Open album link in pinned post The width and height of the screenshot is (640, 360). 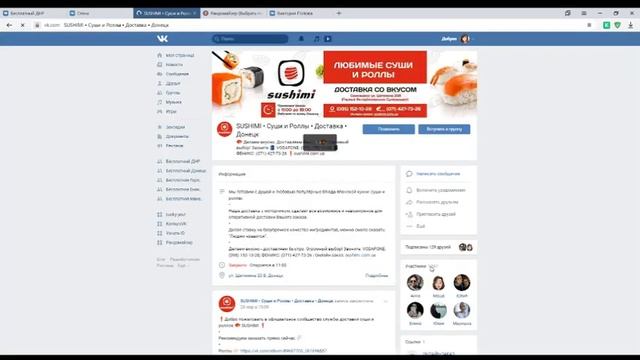point(283,351)
